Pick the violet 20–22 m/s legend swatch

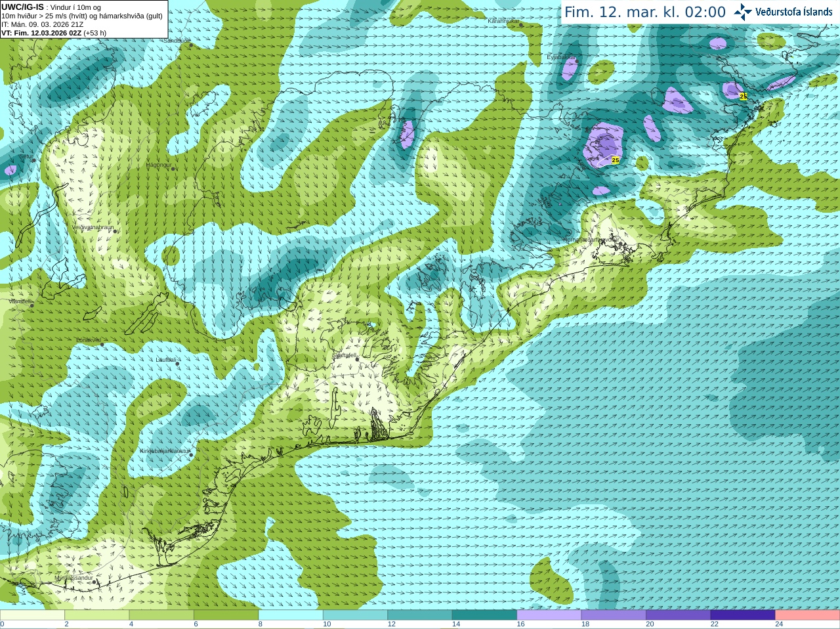[679, 615]
